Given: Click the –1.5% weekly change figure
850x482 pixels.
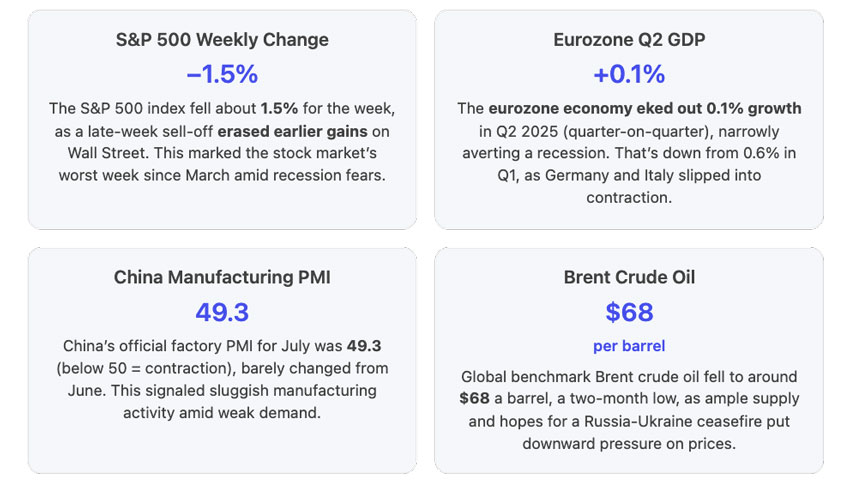Looking at the screenshot, I should coord(221,74).
